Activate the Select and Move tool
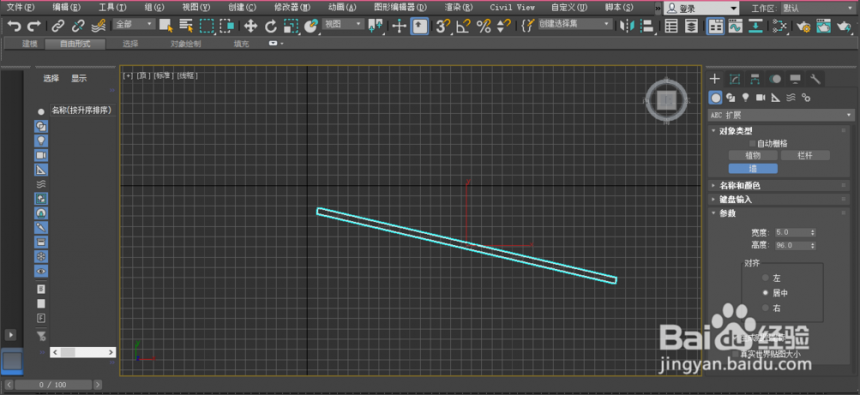This screenshot has height=395, width=860. [251, 26]
